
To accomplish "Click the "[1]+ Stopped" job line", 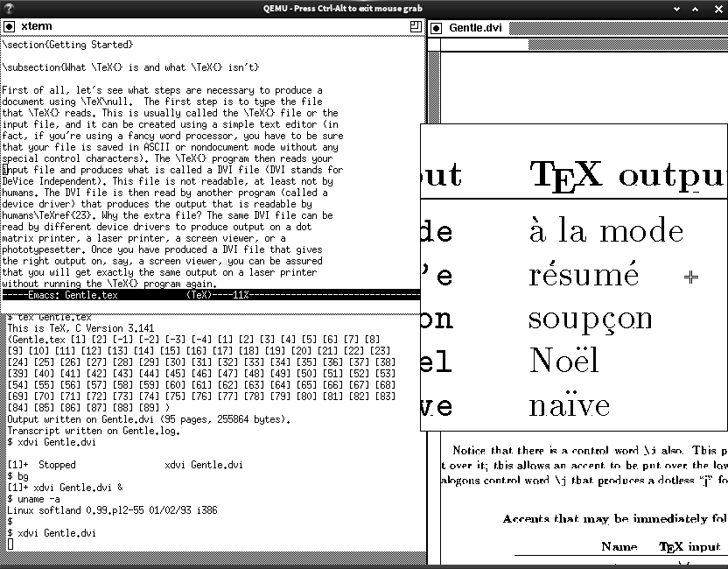I will pos(125,465).
